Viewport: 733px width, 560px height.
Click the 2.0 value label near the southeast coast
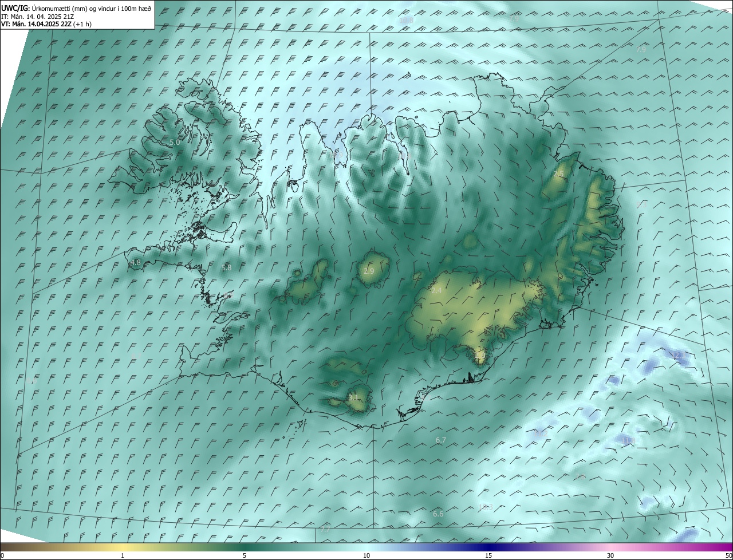coord(480,356)
